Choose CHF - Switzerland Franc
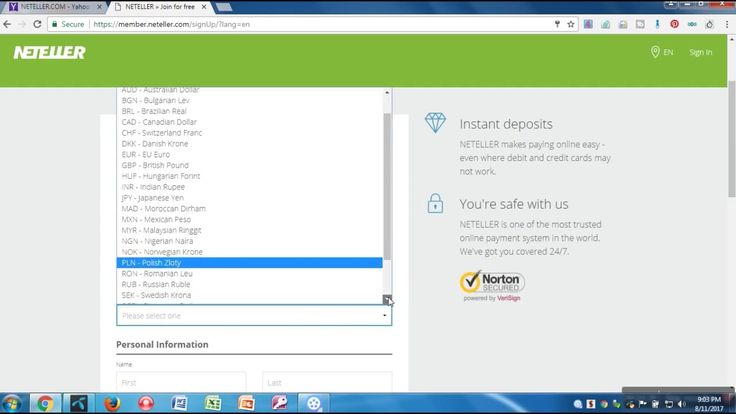736x414 pixels. click(250, 133)
